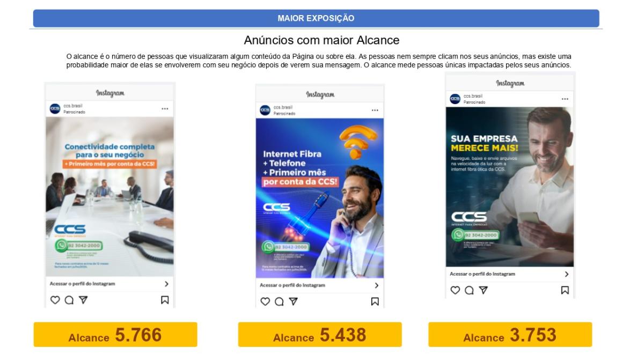Open the three-dots menu on the first ad
Viewport: 644px width, 362px height.
pos(165,108)
